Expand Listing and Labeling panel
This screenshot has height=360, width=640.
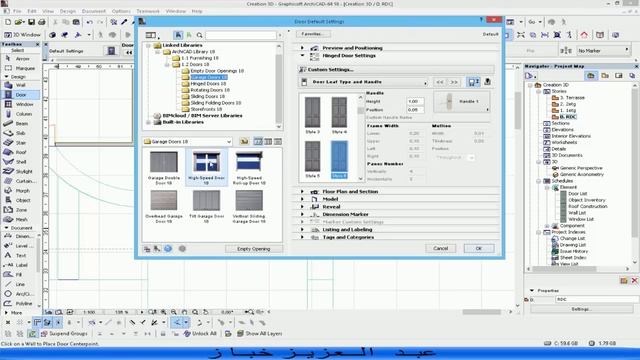(x=302, y=229)
